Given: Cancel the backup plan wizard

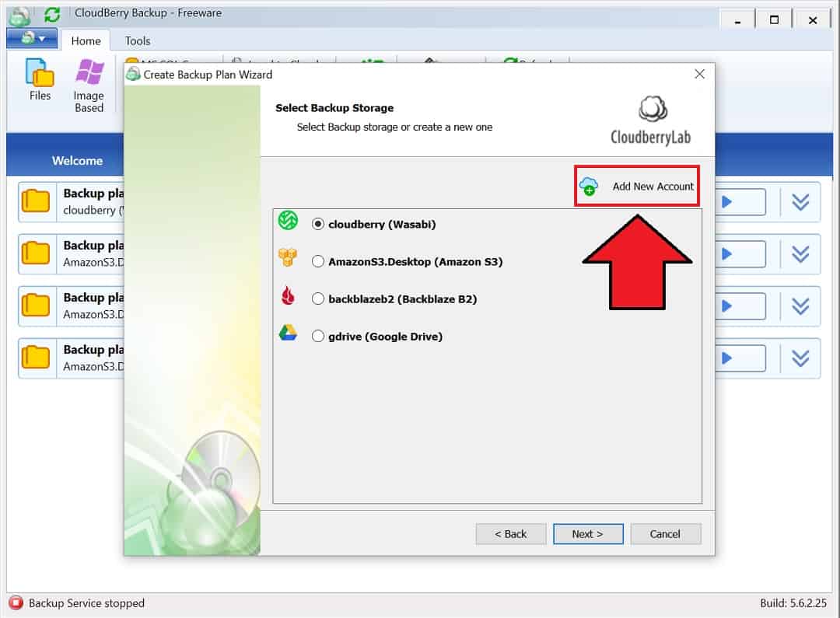Looking at the screenshot, I should 665,534.
